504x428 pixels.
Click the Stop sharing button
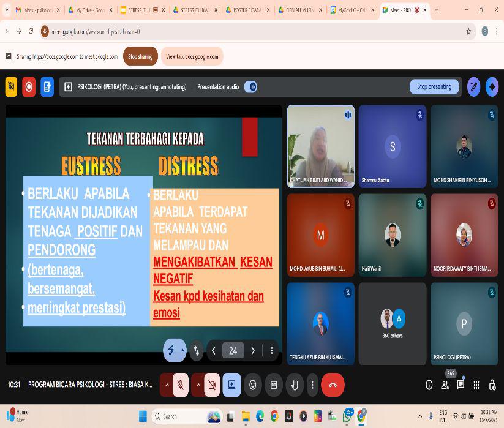pyautogui.click(x=140, y=56)
